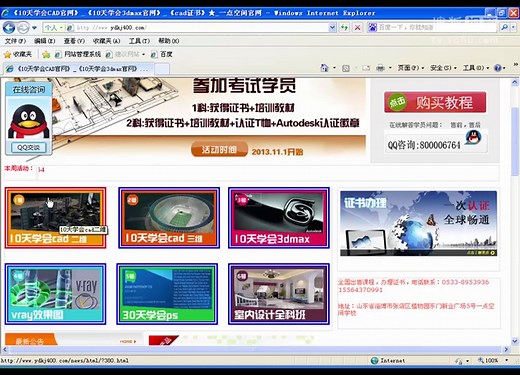Click the magnifier Search icon

(505, 27)
